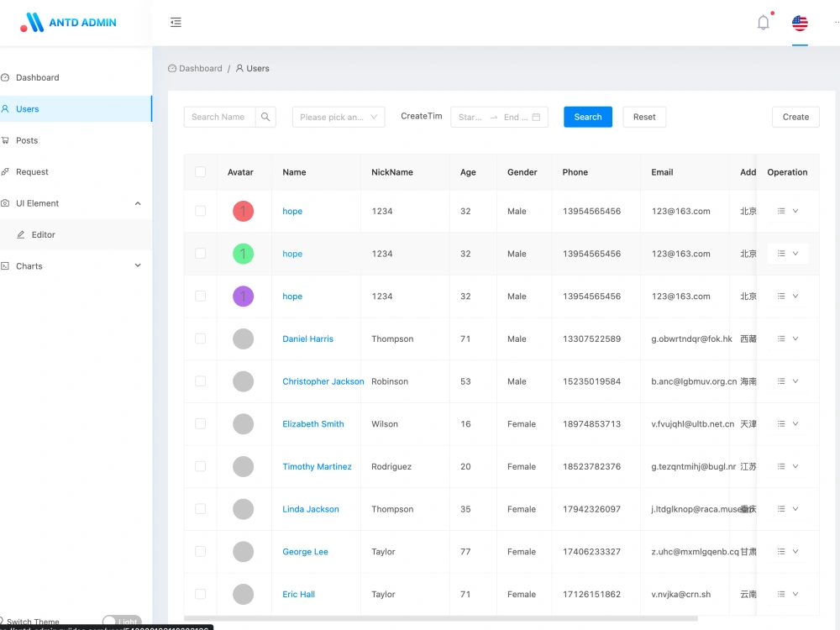The height and width of the screenshot is (630, 840).
Task: Click George Lee's gray avatar
Action: [x=244, y=552]
